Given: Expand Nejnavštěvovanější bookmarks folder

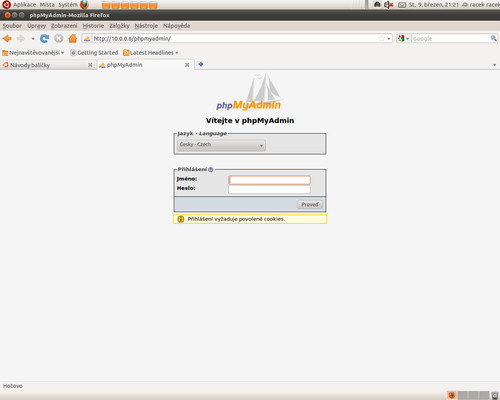Looking at the screenshot, I should 33,53.
